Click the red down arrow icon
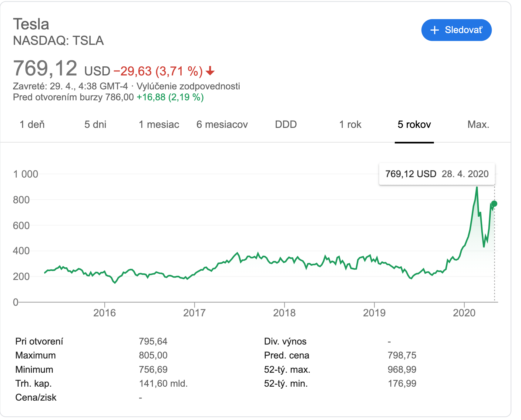 click(210, 72)
